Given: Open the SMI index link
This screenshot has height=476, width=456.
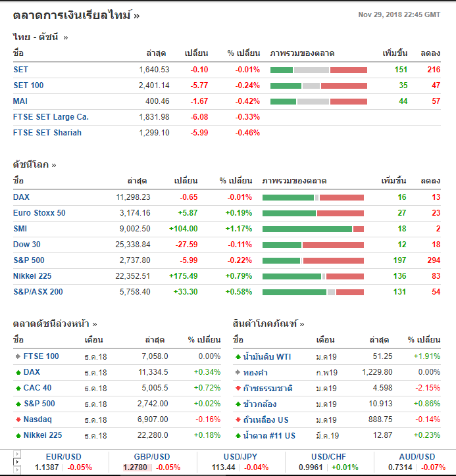Looking at the screenshot, I should [20, 229].
